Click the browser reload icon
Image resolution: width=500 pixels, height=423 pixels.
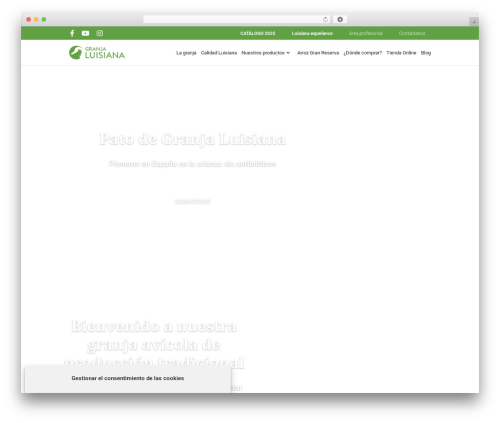coord(325,19)
